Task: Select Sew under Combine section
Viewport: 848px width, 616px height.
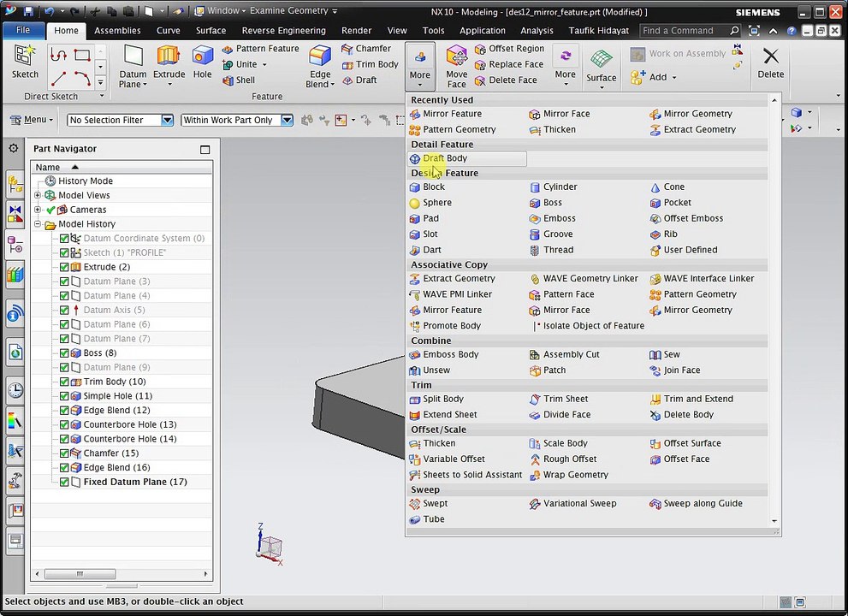Action: pyautogui.click(x=665, y=355)
